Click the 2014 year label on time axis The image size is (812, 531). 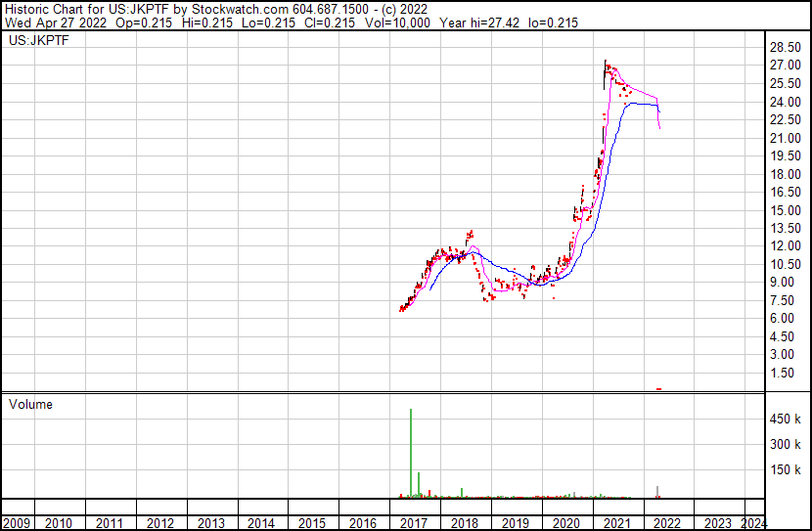point(261,523)
